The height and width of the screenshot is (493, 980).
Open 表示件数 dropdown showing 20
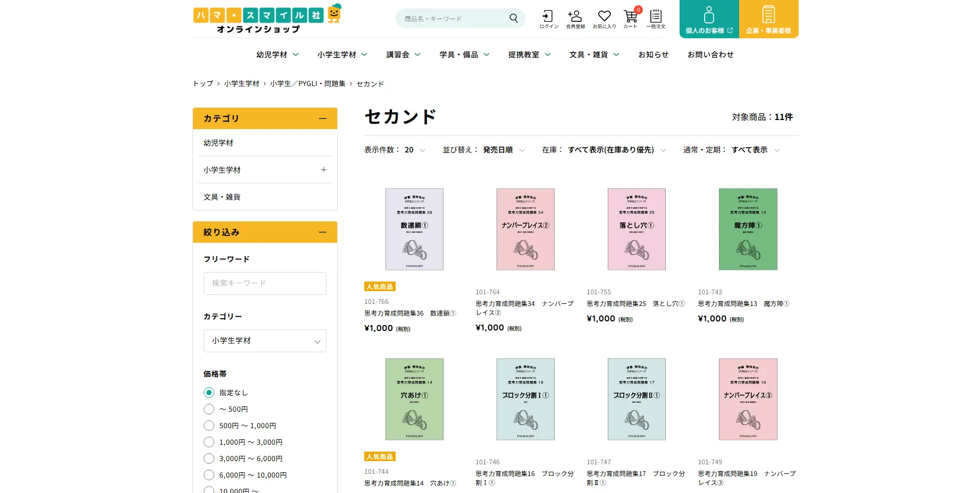pos(415,150)
